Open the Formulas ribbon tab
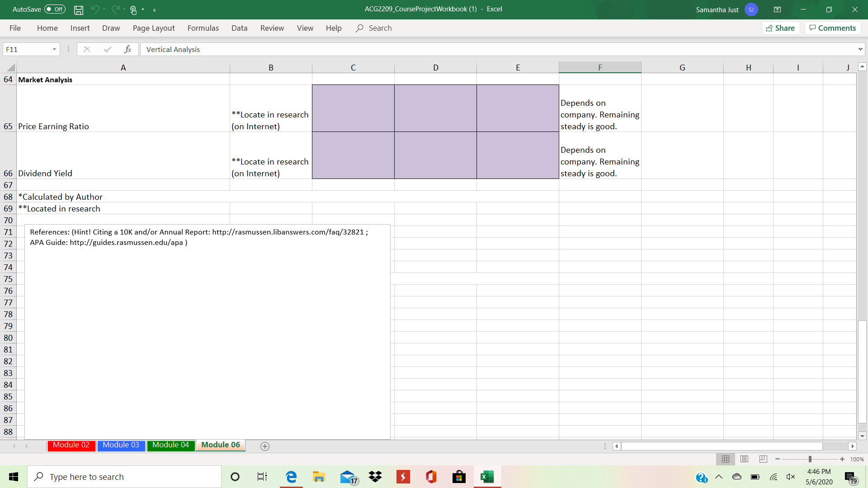Image resolution: width=868 pixels, height=488 pixels. click(203, 28)
